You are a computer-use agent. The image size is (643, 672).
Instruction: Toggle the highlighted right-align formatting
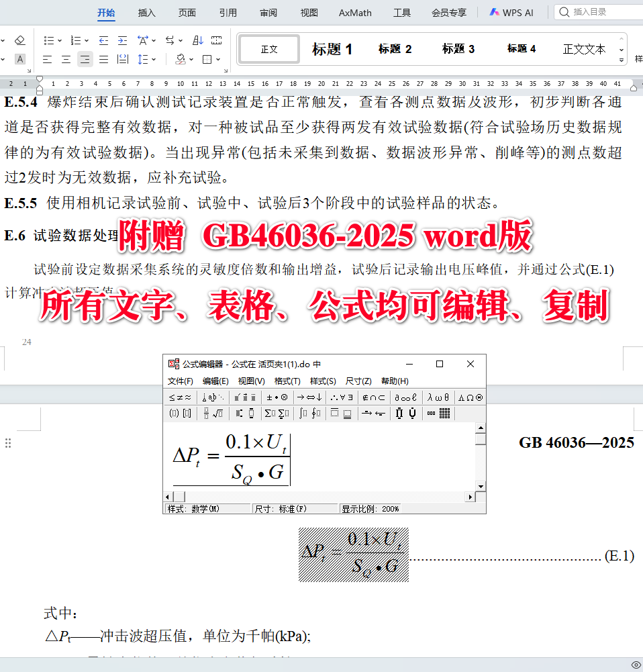85,59
